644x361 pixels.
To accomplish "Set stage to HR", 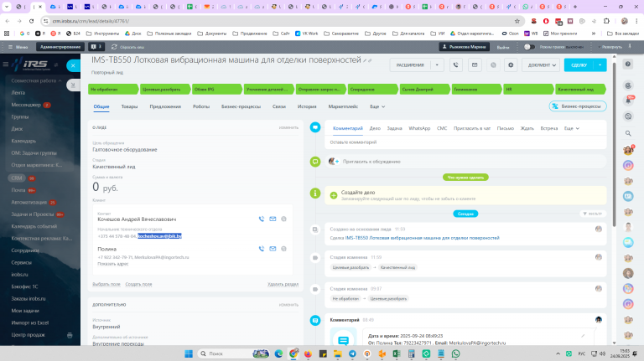I will click(528, 89).
